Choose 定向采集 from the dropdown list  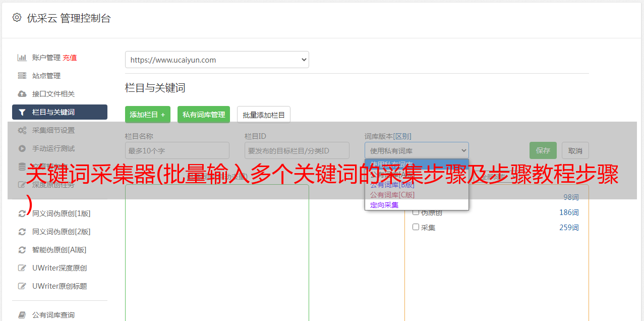tap(384, 205)
